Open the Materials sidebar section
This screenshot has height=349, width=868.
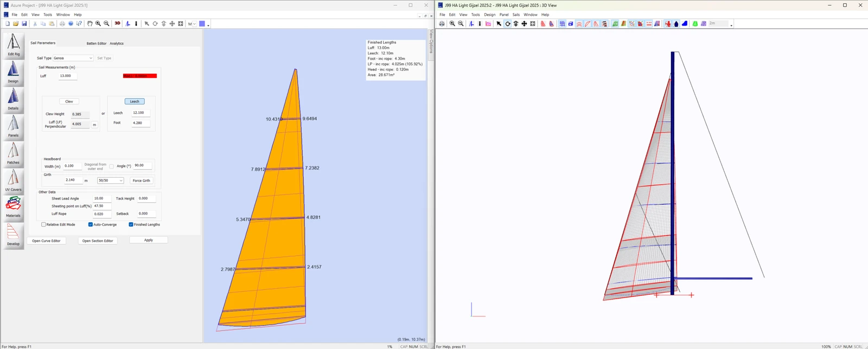coord(13,207)
